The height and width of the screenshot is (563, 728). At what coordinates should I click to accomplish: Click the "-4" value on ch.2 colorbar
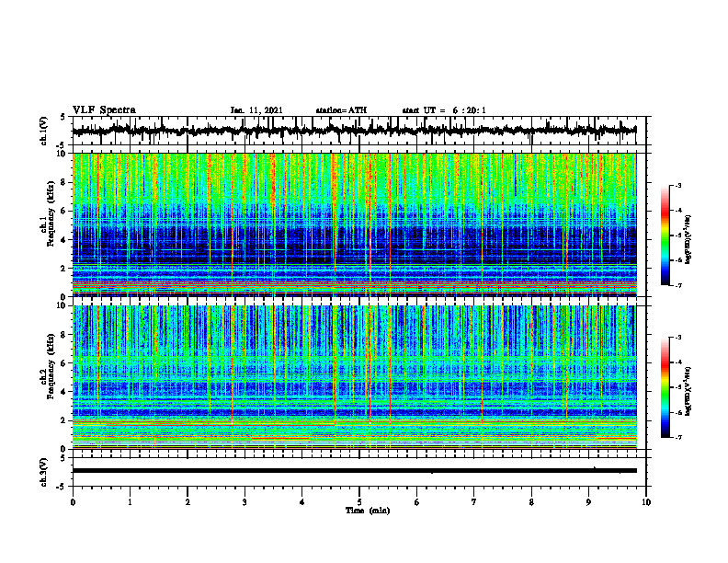point(678,362)
